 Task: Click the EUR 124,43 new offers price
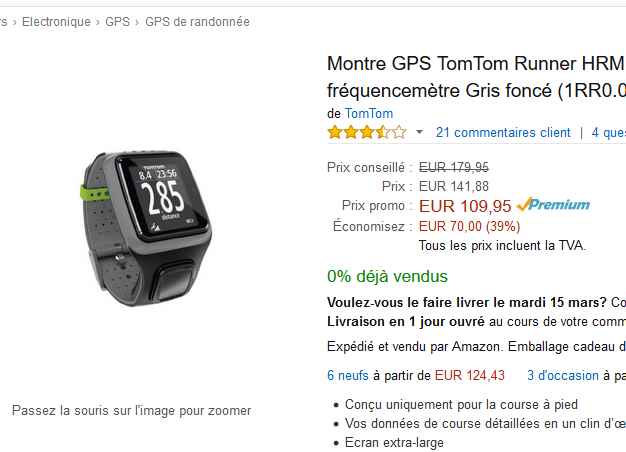pyautogui.click(x=470, y=375)
